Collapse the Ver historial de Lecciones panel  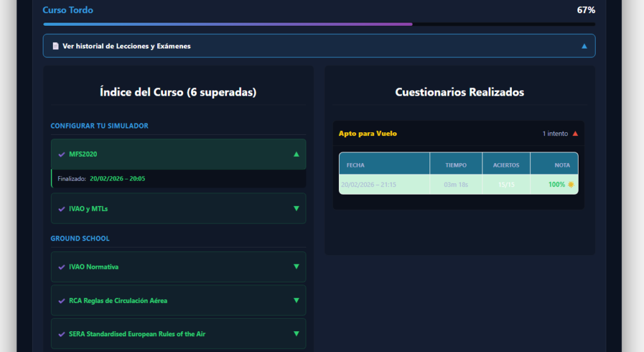coord(584,46)
